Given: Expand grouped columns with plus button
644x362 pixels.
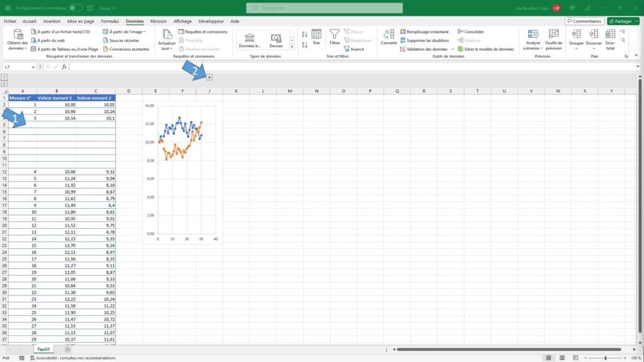Looking at the screenshot, I should (x=209, y=77).
